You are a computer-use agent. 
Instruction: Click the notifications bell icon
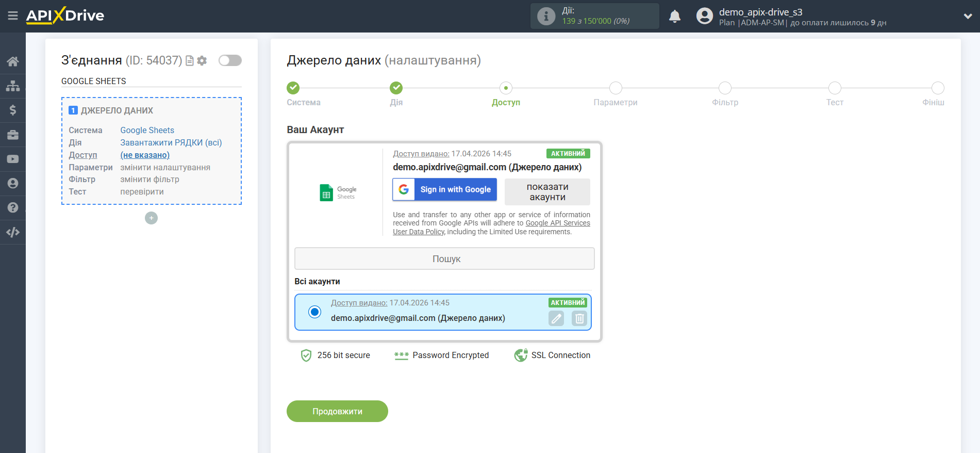pos(675,17)
